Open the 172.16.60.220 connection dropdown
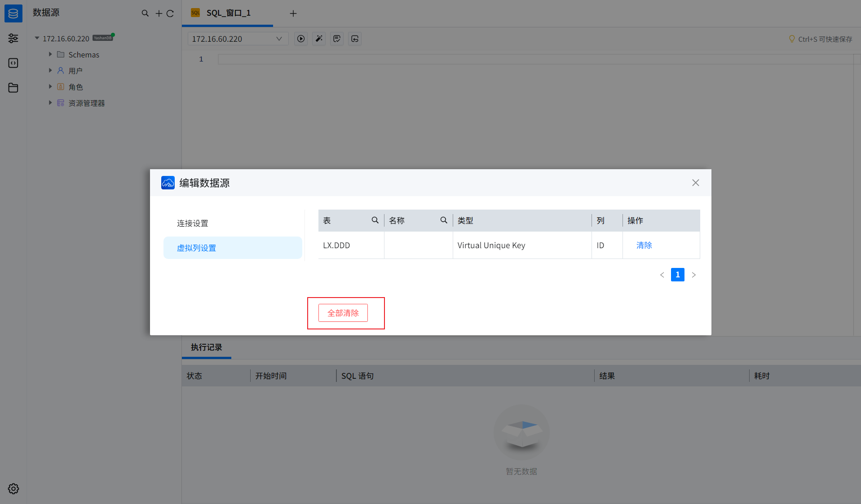The width and height of the screenshot is (861, 504). (x=238, y=39)
